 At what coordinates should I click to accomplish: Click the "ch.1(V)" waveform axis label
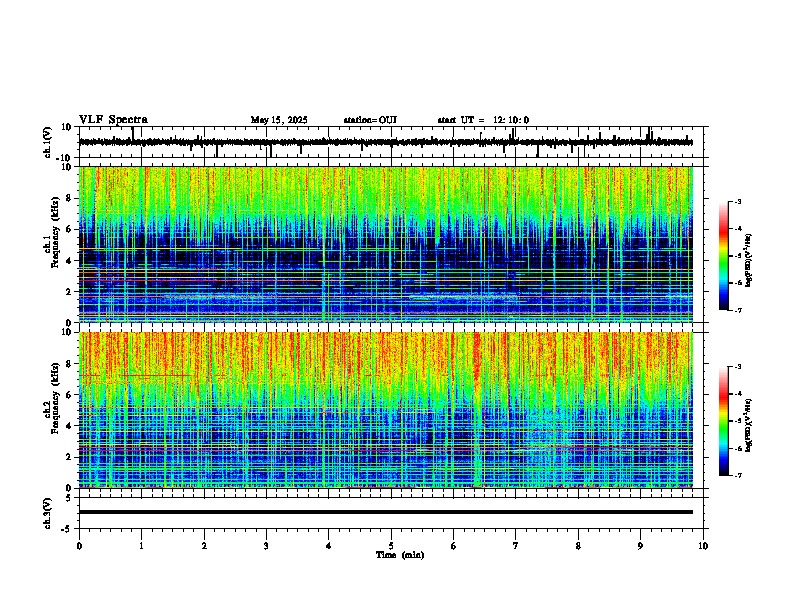click(48, 142)
